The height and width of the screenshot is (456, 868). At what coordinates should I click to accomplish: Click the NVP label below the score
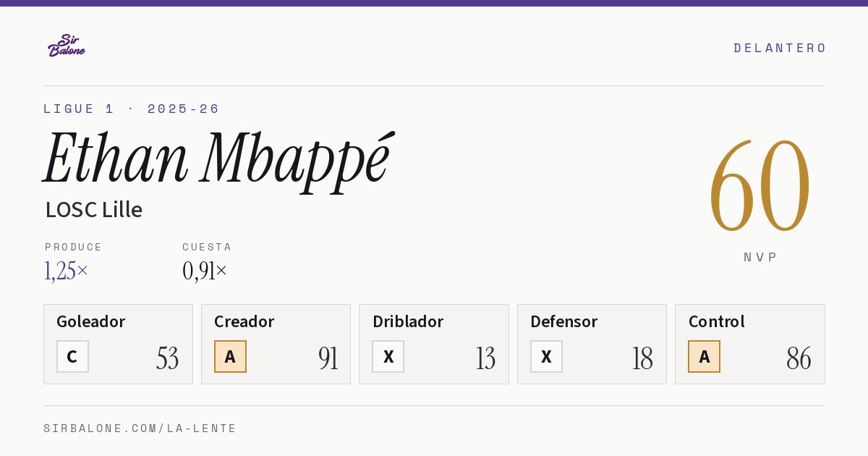760,257
